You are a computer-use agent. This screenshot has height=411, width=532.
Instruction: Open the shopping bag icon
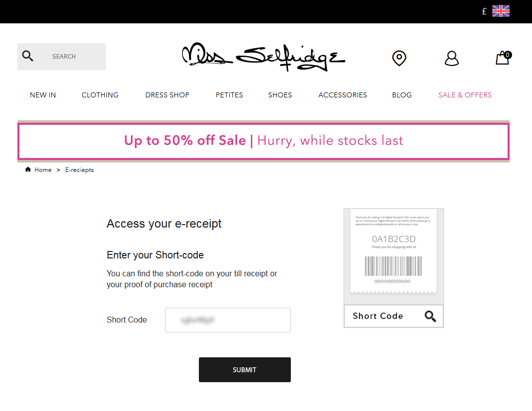point(504,58)
